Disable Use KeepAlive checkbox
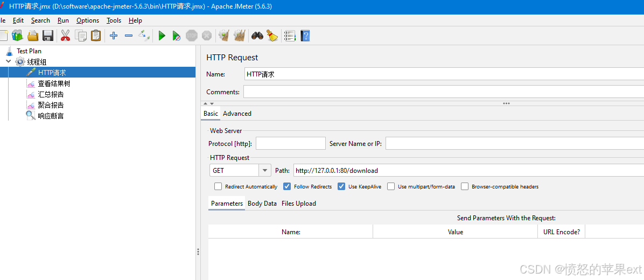644x280 pixels. point(341,186)
